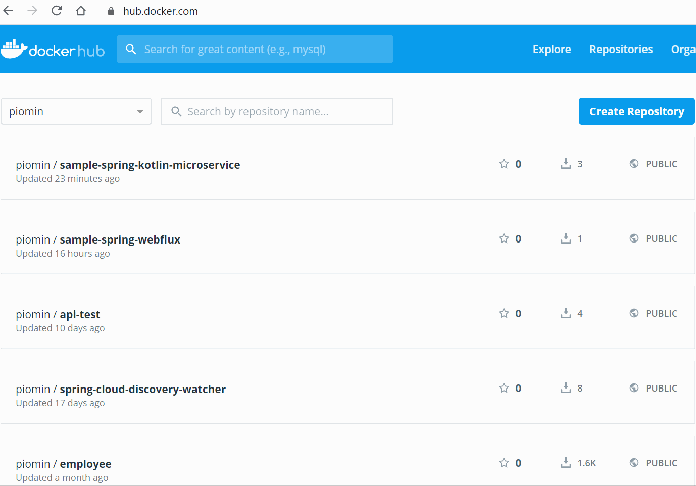Star the sample-spring-kotlin-microservice repository
This screenshot has height=486, width=696.
(x=504, y=164)
